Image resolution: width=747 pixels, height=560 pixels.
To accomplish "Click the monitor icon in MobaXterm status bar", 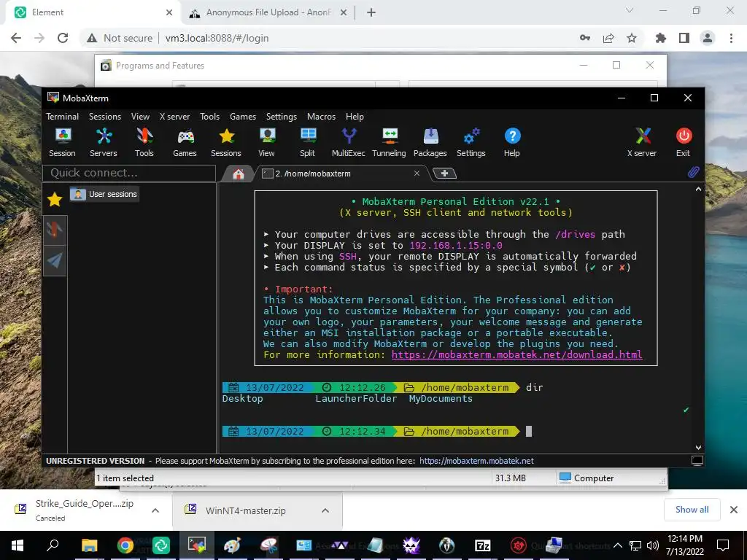I will point(697,461).
